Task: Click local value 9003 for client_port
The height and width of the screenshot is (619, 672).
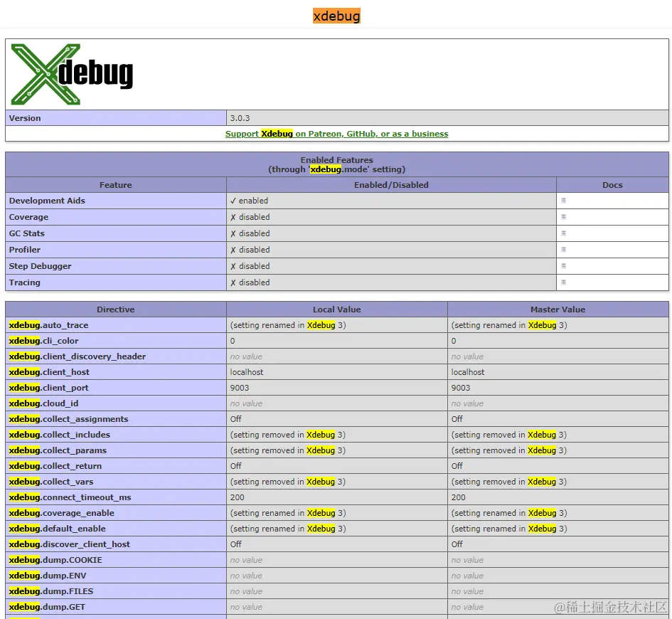Action: (x=240, y=388)
